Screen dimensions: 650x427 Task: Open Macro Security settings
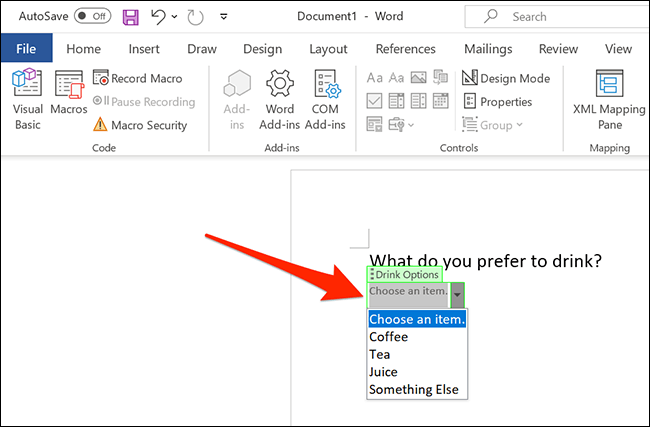pyautogui.click(x=140, y=125)
